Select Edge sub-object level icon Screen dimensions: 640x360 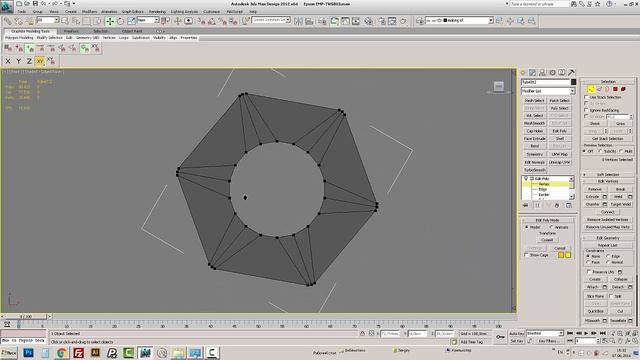(x=599, y=89)
